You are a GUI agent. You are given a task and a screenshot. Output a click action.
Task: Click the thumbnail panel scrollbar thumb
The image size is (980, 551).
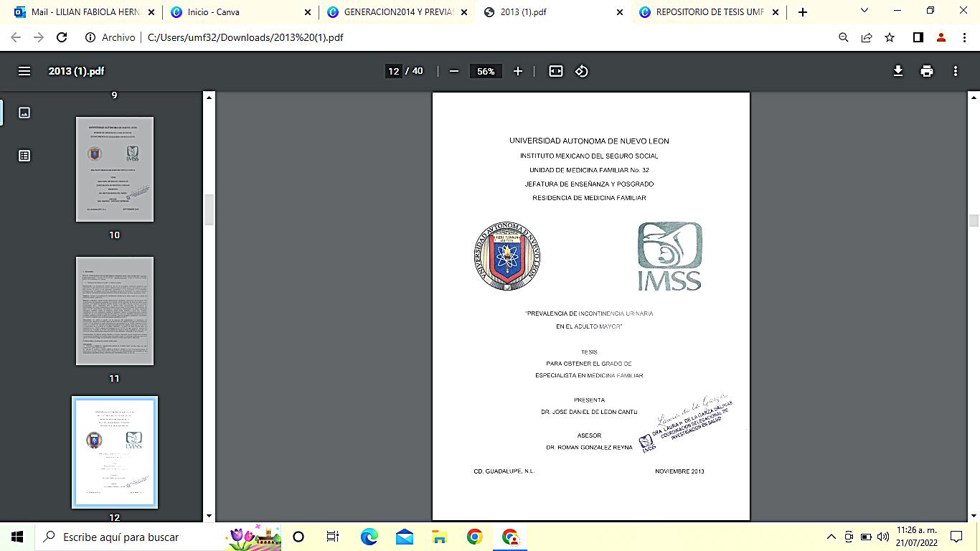click(x=209, y=209)
